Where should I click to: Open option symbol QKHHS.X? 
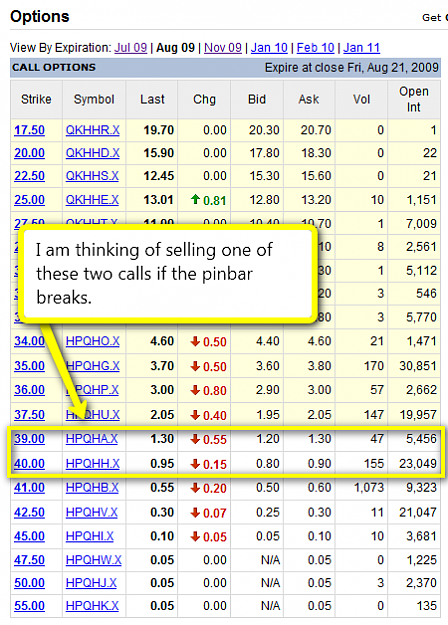92,176
